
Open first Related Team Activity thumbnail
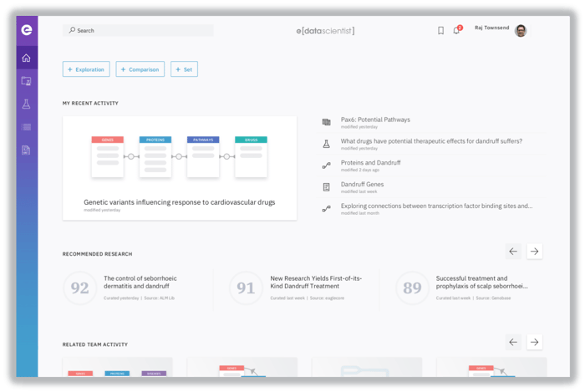(118, 368)
